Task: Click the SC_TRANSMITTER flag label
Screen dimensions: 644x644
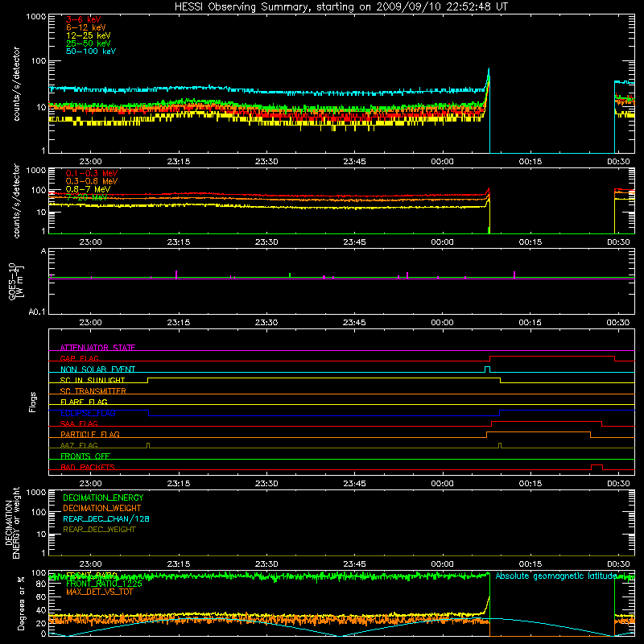Action: (93, 391)
